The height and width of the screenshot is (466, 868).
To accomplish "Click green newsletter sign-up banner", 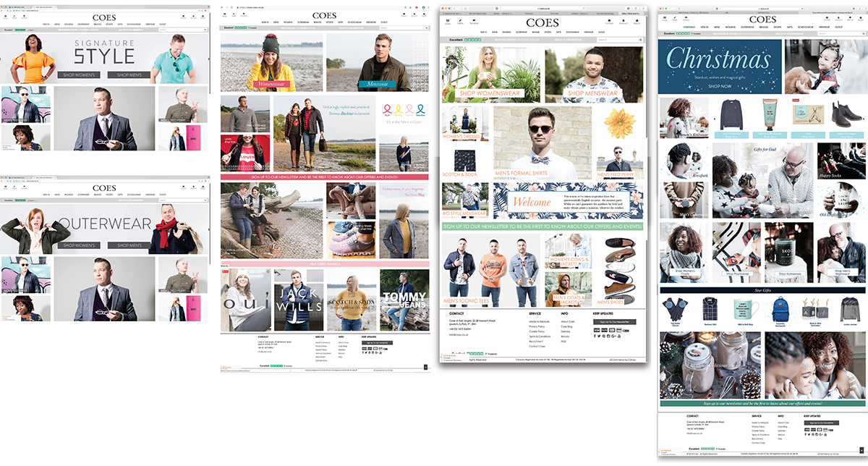I will pyautogui.click(x=542, y=226).
